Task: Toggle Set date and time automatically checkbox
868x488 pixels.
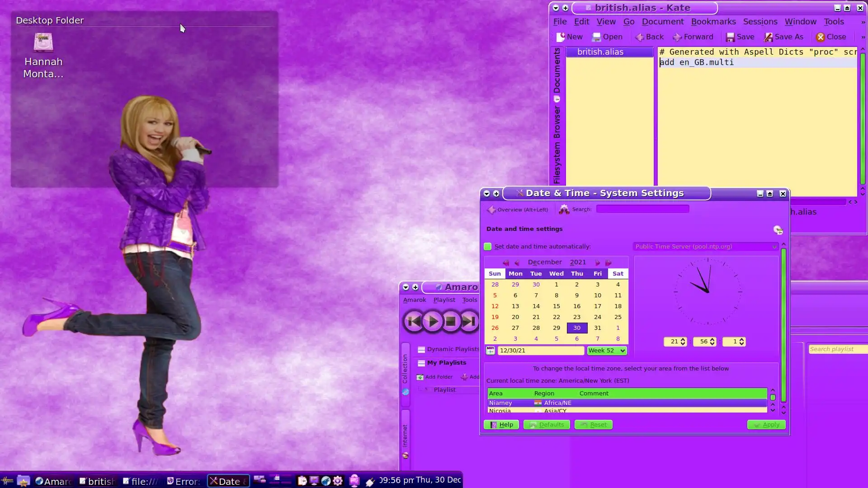Action: [x=488, y=247]
